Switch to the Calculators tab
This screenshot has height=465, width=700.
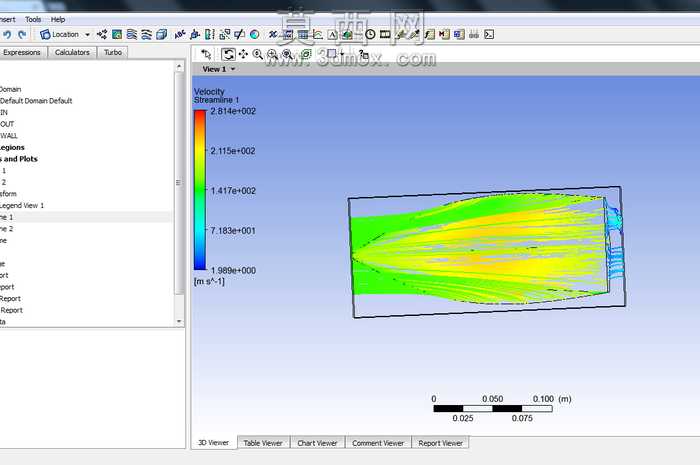point(72,52)
